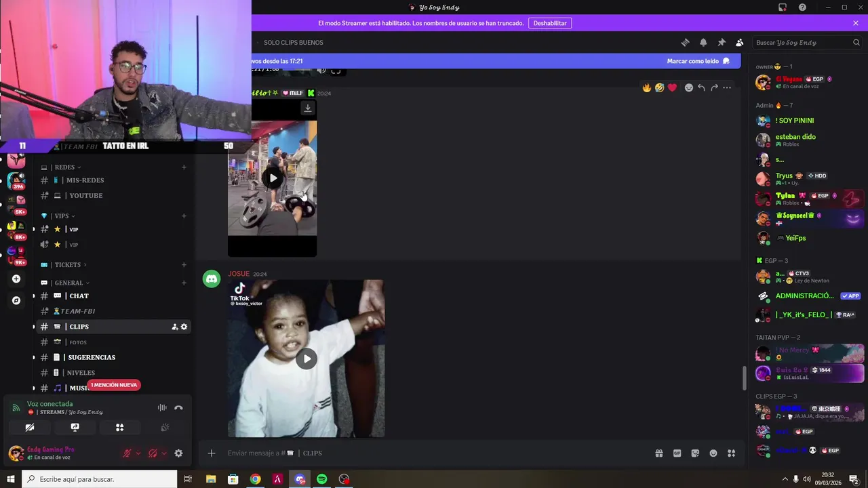Attach file with plus button

tap(212, 453)
